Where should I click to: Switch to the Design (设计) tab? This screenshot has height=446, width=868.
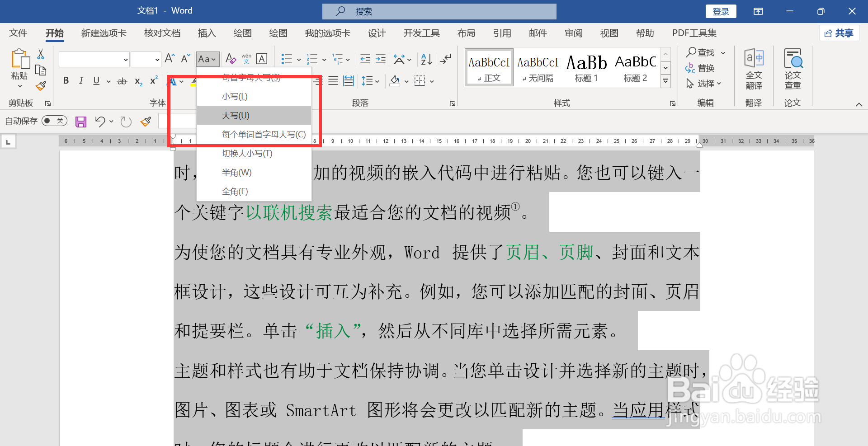click(x=377, y=33)
